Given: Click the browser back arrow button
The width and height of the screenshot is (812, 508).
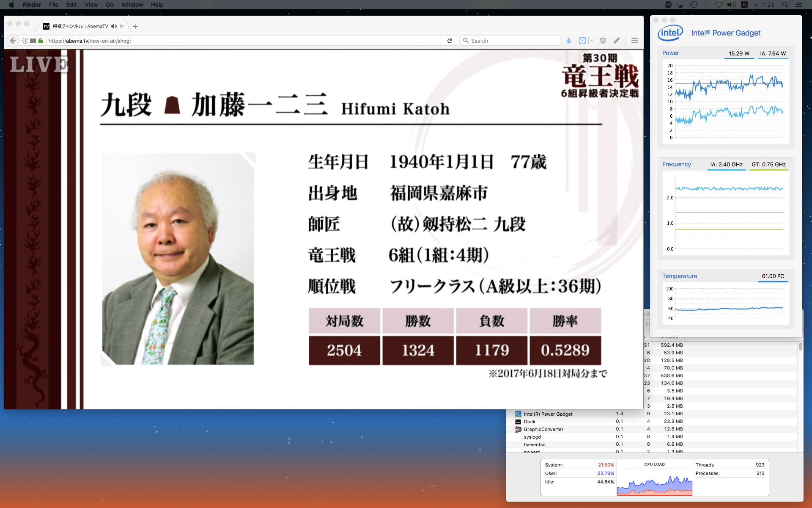Looking at the screenshot, I should point(13,41).
